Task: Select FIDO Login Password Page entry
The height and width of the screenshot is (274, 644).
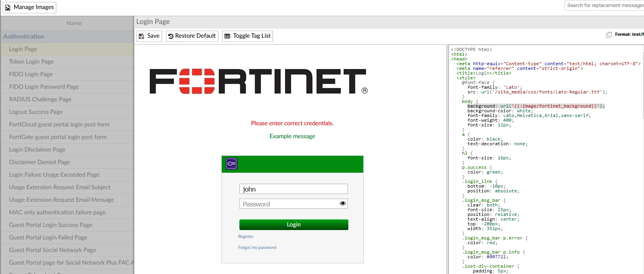Action: (x=67, y=87)
